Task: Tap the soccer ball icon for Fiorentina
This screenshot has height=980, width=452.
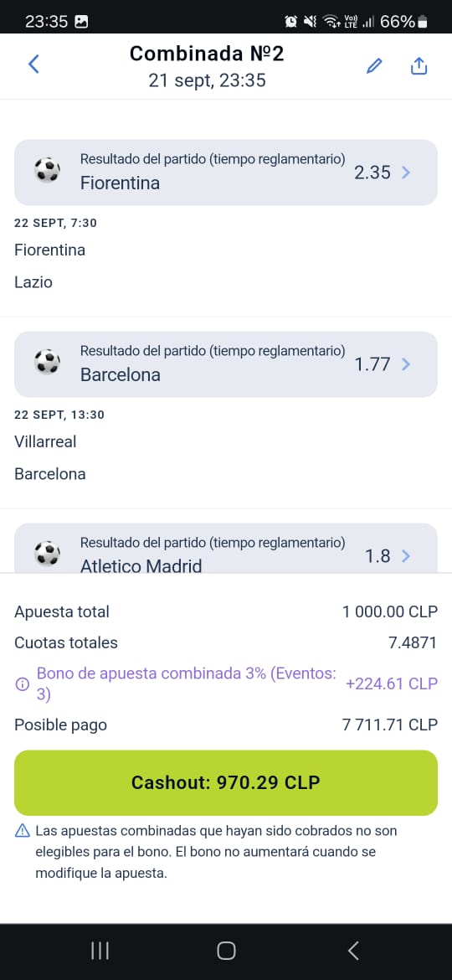Action: [47, 170]
